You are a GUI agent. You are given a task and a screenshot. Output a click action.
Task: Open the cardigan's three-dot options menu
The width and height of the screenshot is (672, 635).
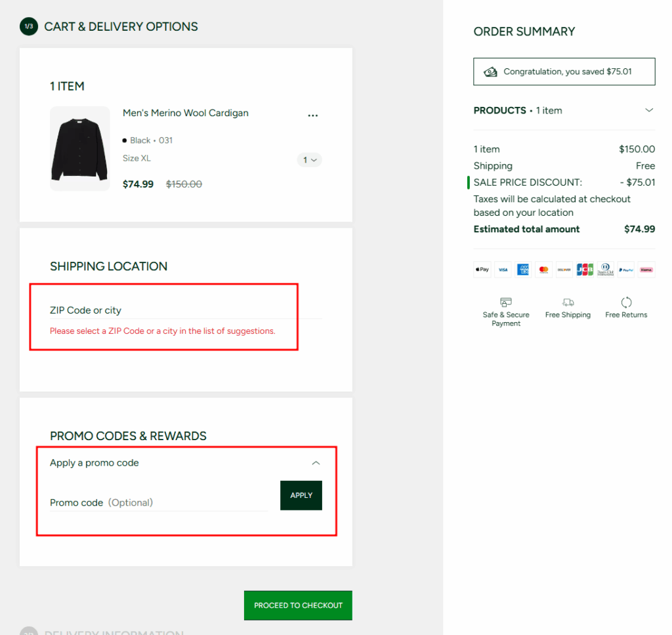pyautogui.click(x=313, y=115)
